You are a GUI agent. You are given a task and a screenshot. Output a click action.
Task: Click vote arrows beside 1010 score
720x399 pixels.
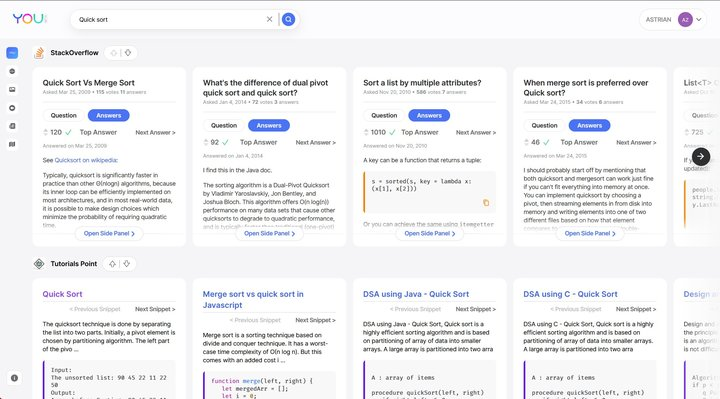coord(366,132)
